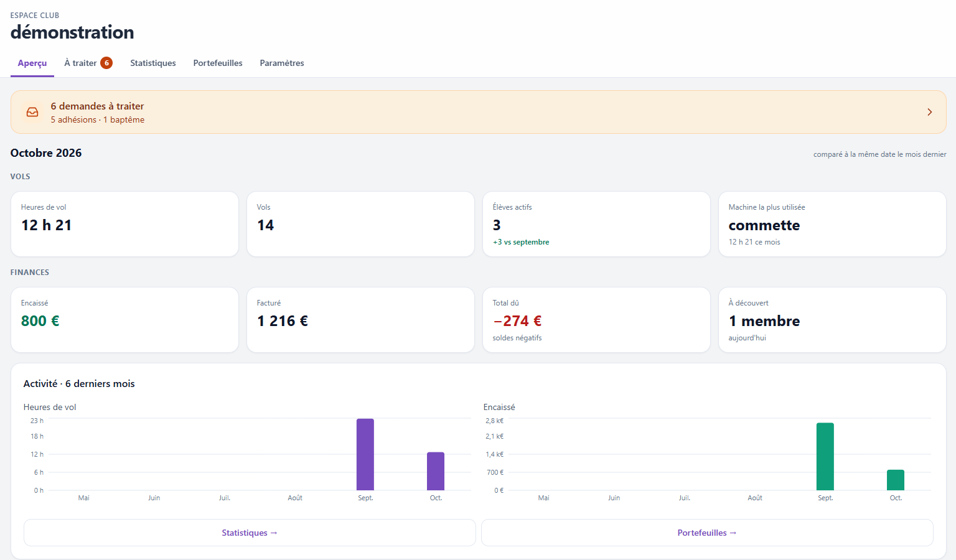Screen dimensions: 956x560
Task: Open the À traiter tab
Action: click(88, 63)
